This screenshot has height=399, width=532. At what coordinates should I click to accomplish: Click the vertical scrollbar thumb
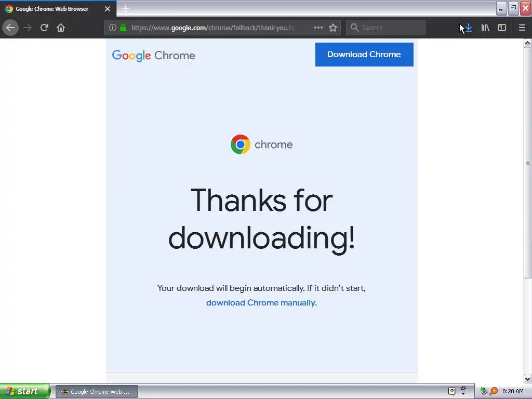527,163
